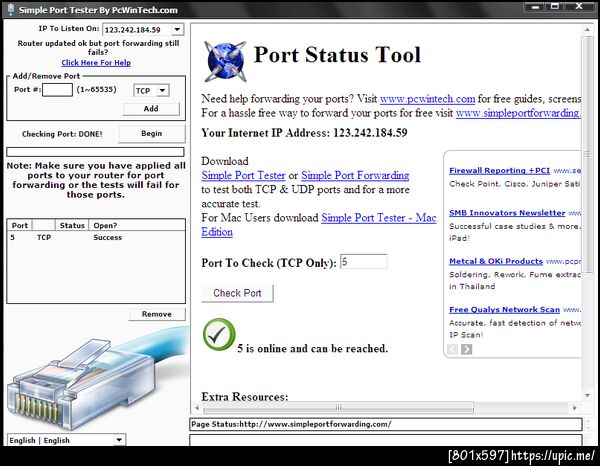Open the www.simpleportforwarding link

pos(518,113)
